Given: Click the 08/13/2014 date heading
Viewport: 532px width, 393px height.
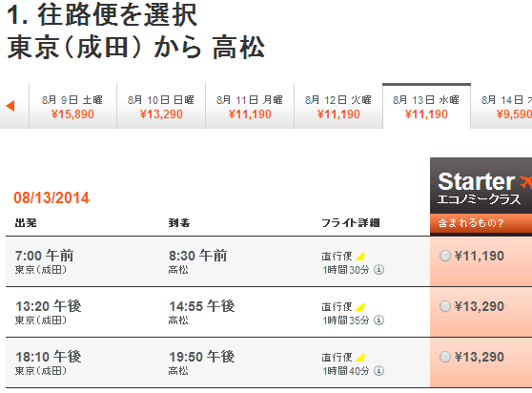Looking at the screenshot, I should (51, 197).
